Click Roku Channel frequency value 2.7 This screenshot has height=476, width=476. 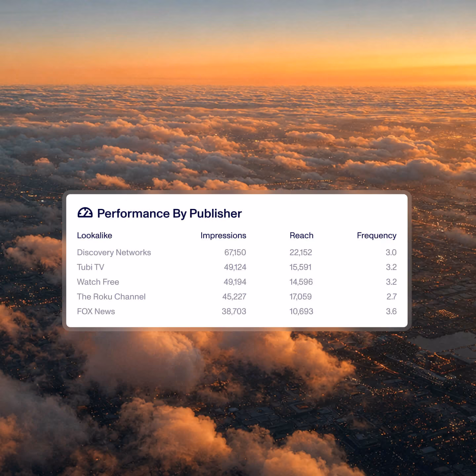392,297
